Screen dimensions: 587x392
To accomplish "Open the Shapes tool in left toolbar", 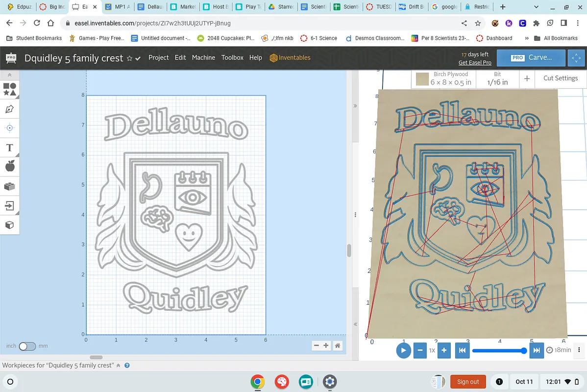I will [x=9, y=89].
